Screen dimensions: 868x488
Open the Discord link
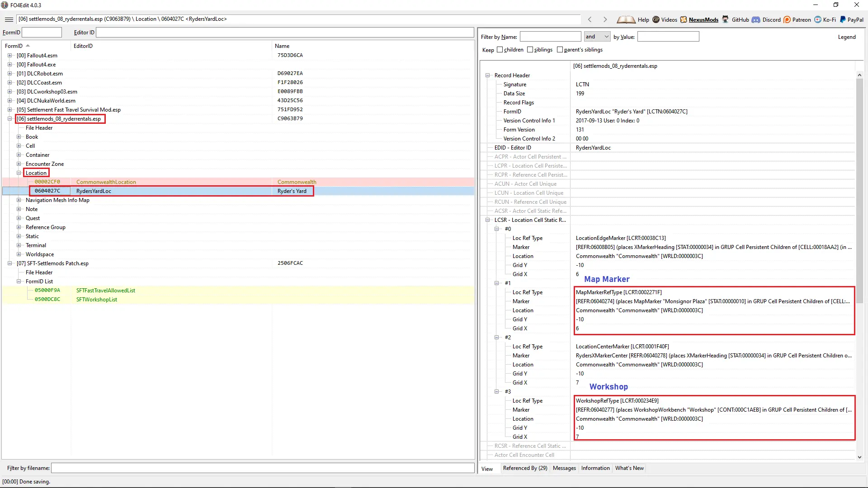tap(766, 19)
